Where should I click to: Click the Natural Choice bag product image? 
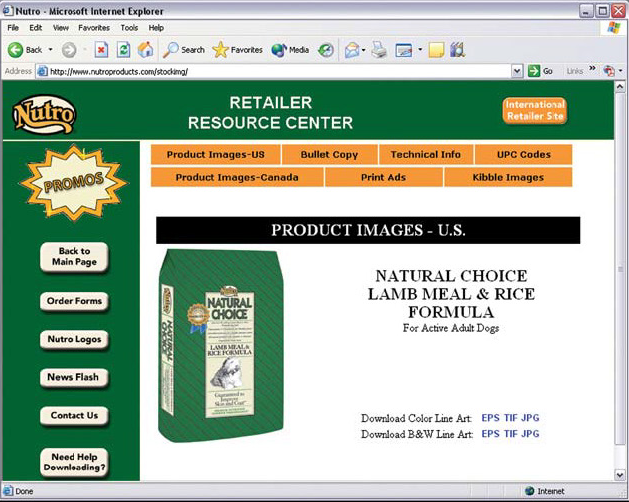(x=221, y=346)
